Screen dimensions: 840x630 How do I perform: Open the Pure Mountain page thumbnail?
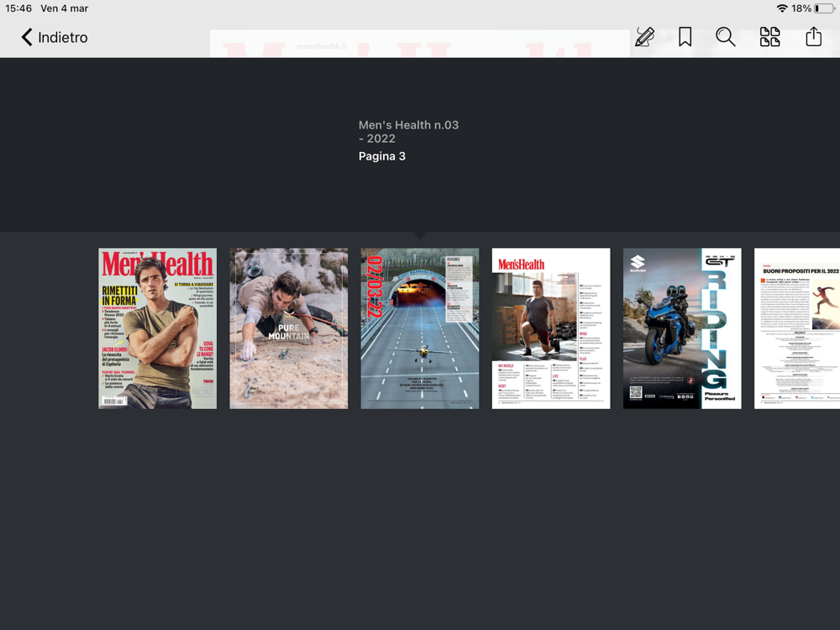[x=289, y=328]
